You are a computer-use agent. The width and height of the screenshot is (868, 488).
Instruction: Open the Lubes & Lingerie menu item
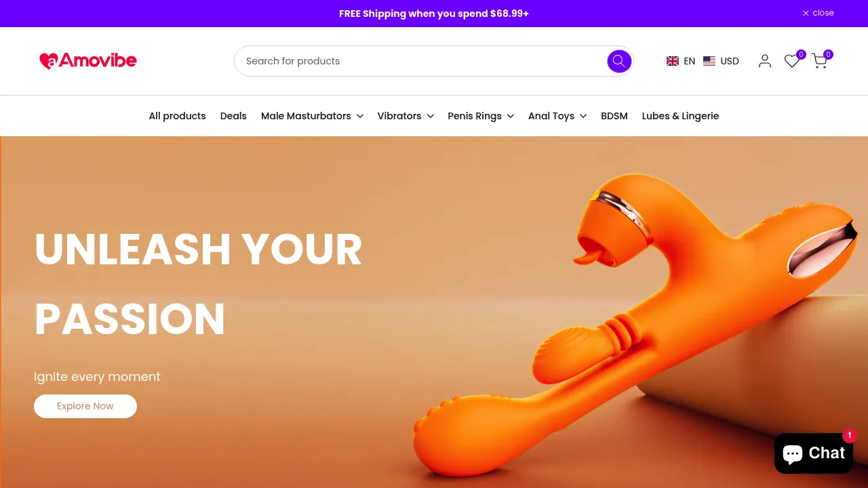click(680, 116)
